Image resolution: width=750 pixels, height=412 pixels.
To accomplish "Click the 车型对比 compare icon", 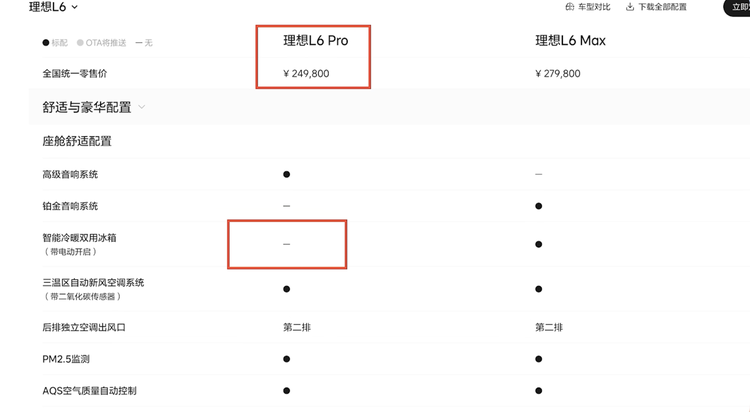I will coord(570,7).
